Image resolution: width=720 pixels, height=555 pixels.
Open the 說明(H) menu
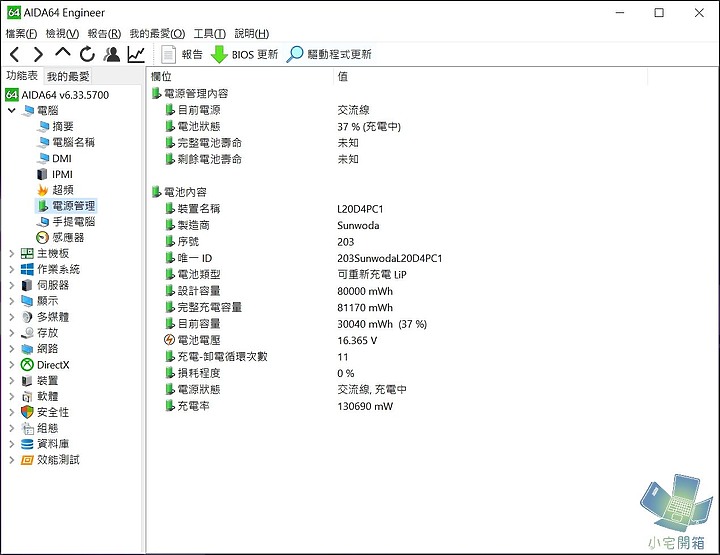252,34
